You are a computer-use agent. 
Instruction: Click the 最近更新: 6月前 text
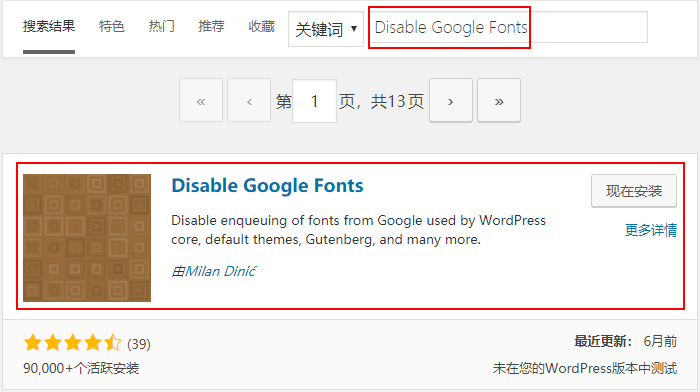coord(625,342)
